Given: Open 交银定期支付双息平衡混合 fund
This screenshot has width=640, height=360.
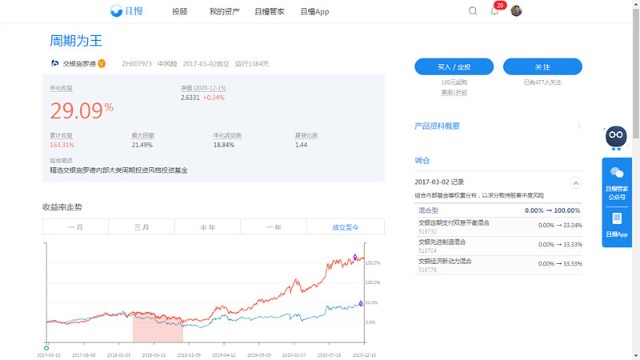Looking at the screenshot, I should tap(453, 223).
